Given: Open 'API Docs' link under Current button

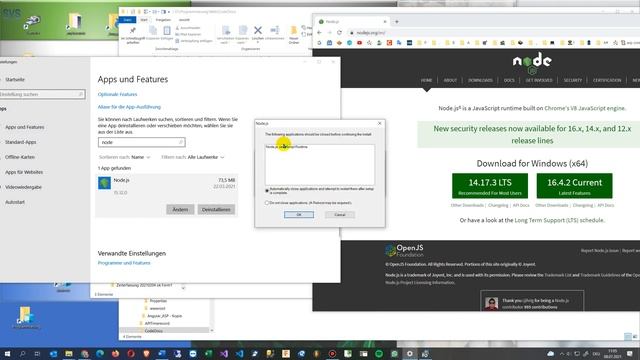Looking at the screenshot, I should pos(605,205).
